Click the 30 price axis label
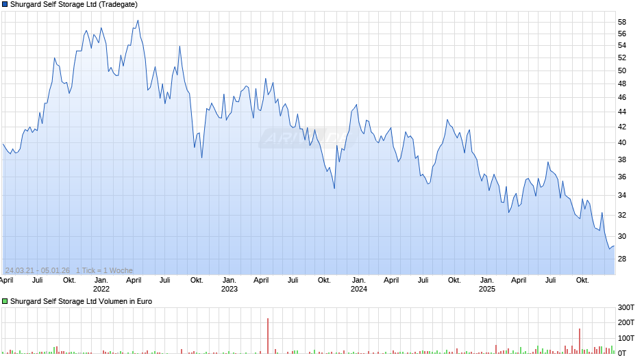 [622, 236]
